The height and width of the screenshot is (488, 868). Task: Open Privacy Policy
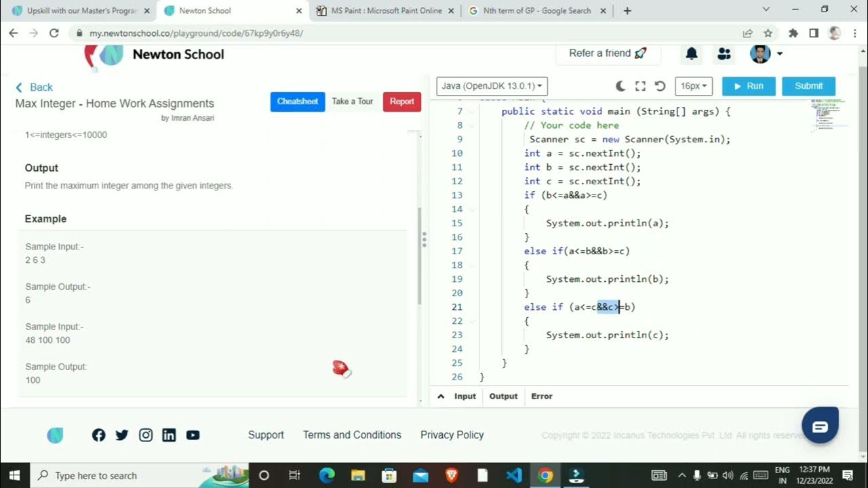(452, 435)
